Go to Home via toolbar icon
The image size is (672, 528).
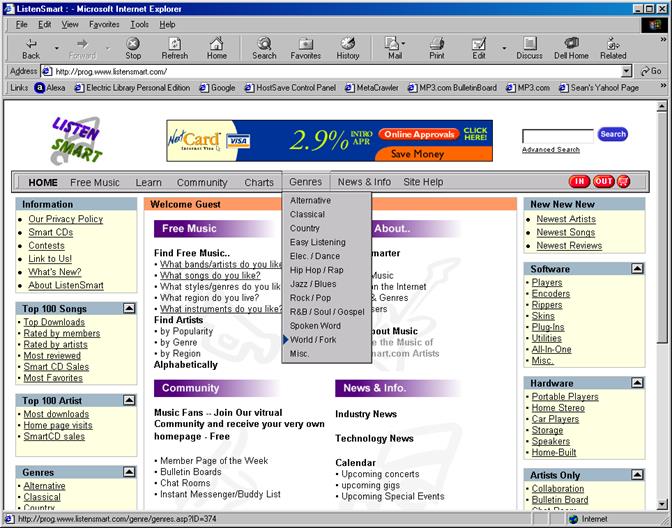coord(217,47)
